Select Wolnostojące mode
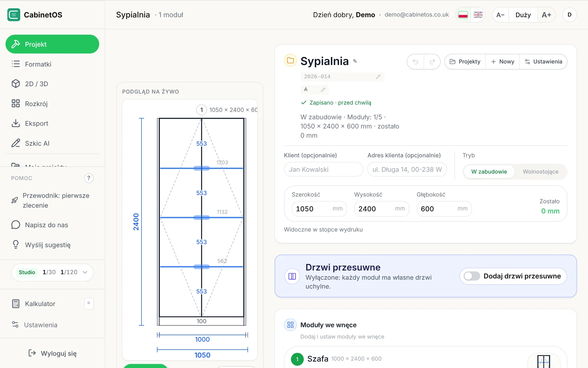 541,172
